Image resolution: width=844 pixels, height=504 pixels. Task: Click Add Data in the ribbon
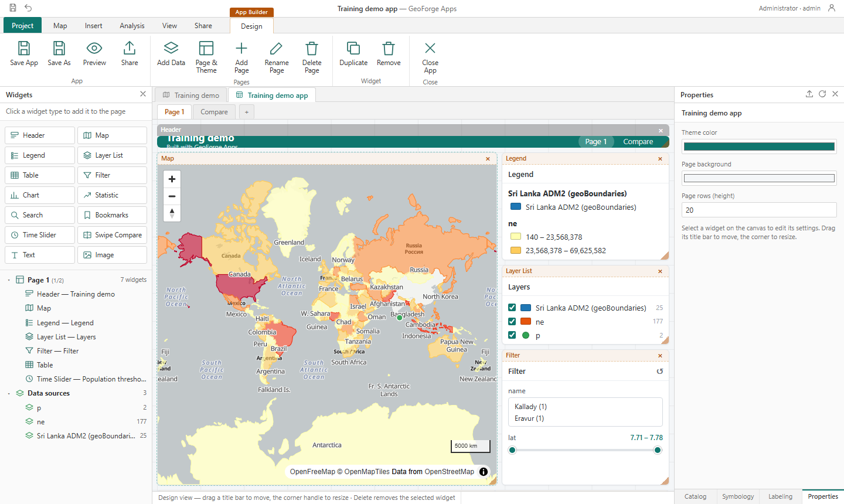pyautogui.click(x=171, y=54)
